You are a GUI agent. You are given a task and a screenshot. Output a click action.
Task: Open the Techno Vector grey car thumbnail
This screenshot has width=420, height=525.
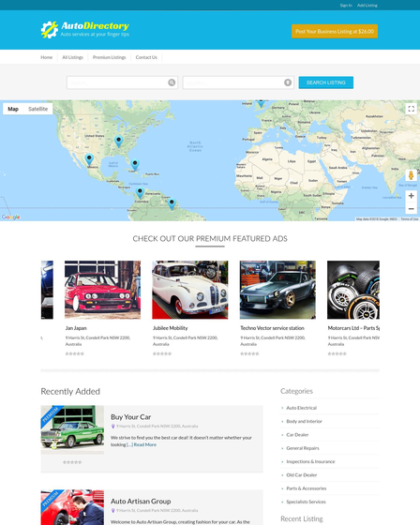tap(277, 290)
